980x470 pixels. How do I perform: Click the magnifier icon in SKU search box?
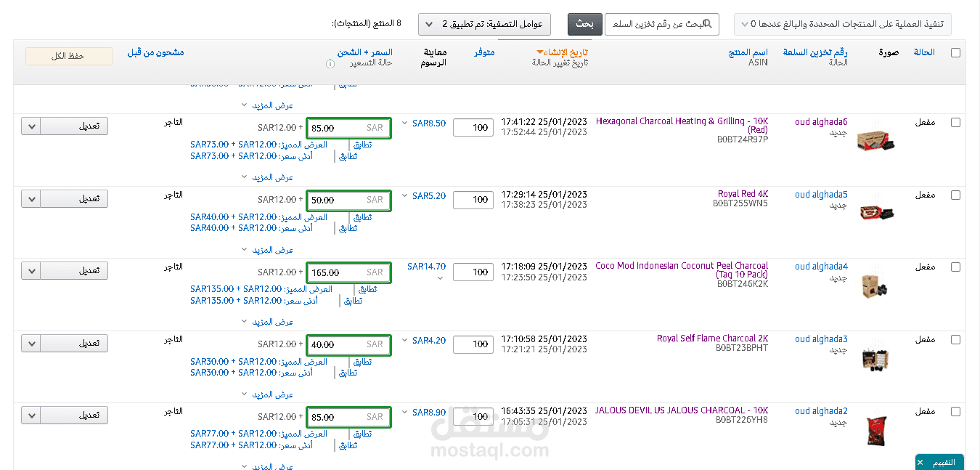pos(708,24)
